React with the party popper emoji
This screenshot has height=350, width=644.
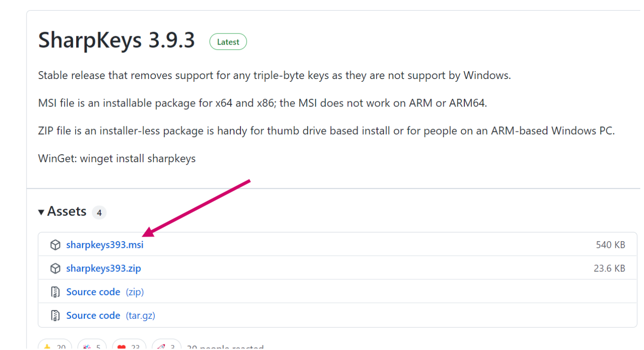92,346
